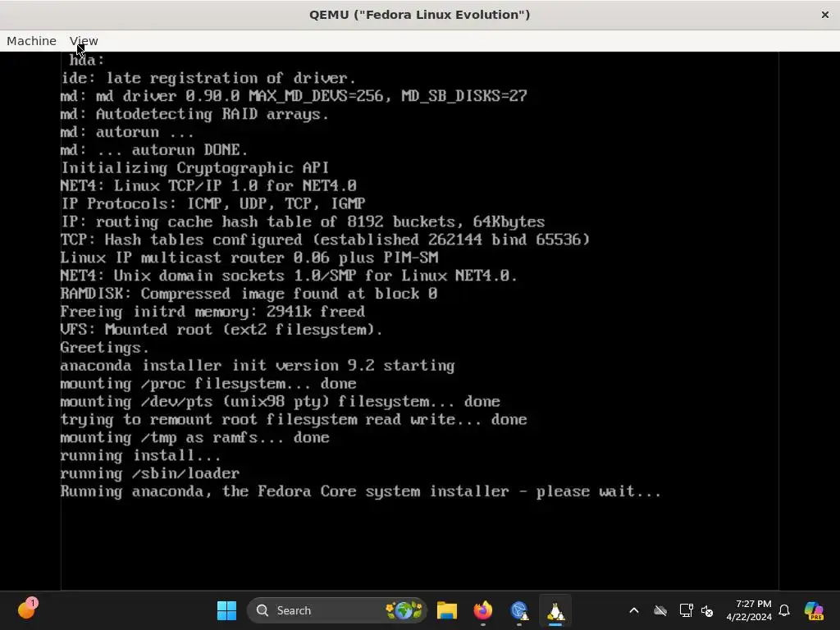Click 'mounting /proc filesystem... done'
This screenshot has width=840, height=630.
point(208,384)
